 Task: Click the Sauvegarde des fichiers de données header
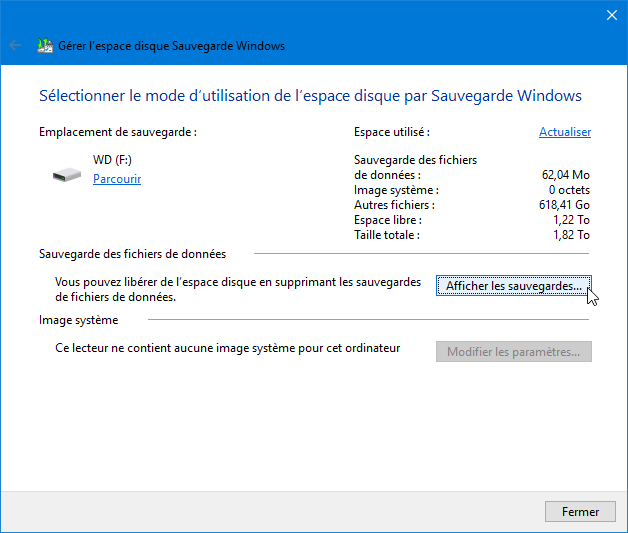(x=133, y=254)
